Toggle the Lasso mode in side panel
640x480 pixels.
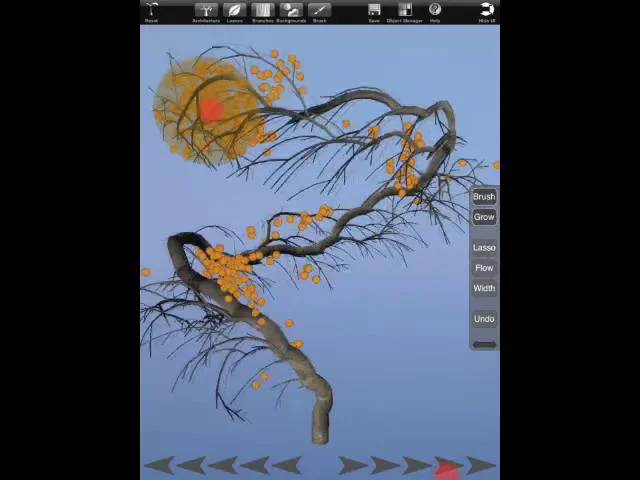(x=484, y=248)
